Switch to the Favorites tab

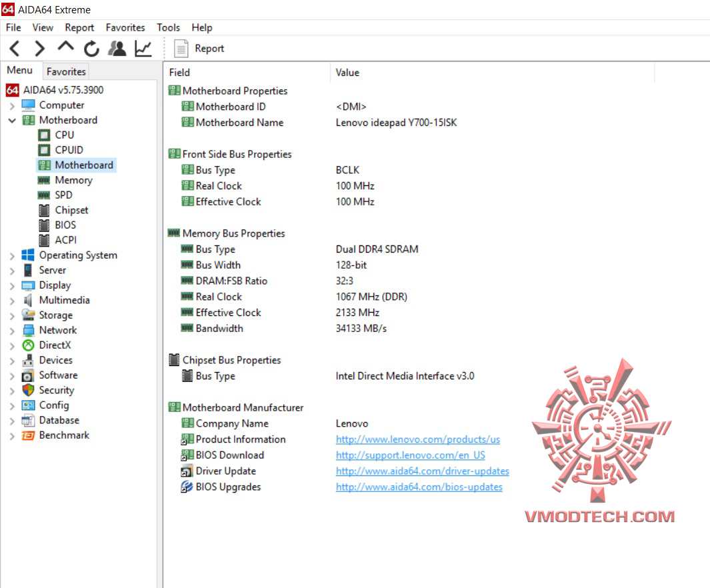[65, 71]
